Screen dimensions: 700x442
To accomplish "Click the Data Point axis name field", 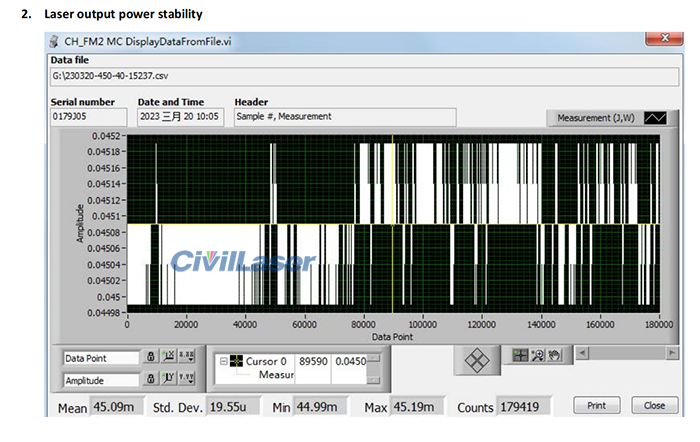I will tap(99, 358).
